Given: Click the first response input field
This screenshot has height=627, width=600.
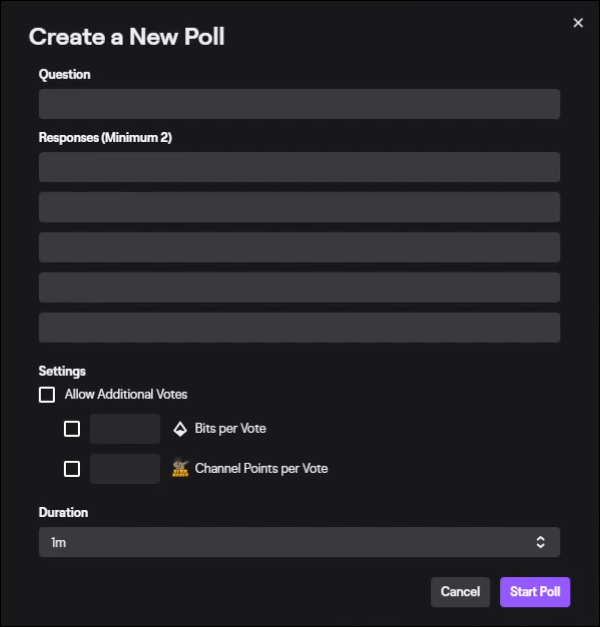Looking at the screenshot, I should click(x=299, y=167).
